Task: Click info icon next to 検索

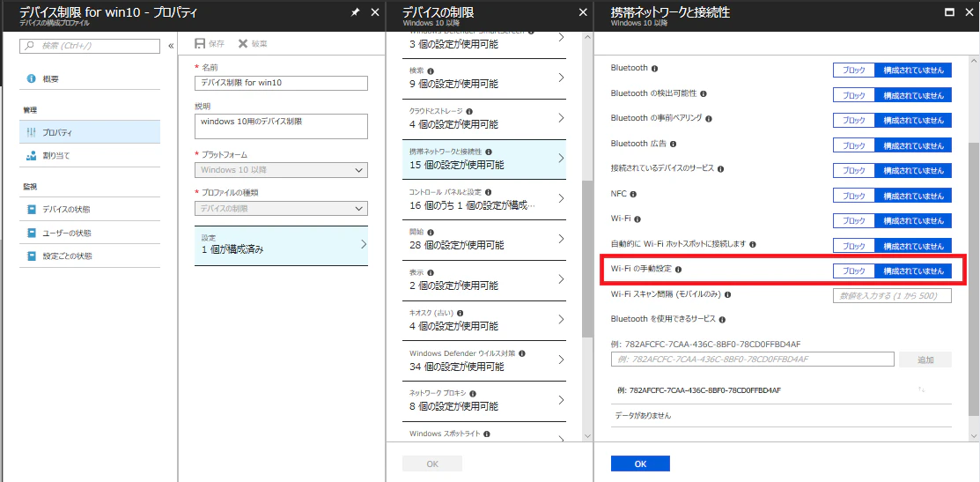Action: pyautogui.click(x=430, y=70)
